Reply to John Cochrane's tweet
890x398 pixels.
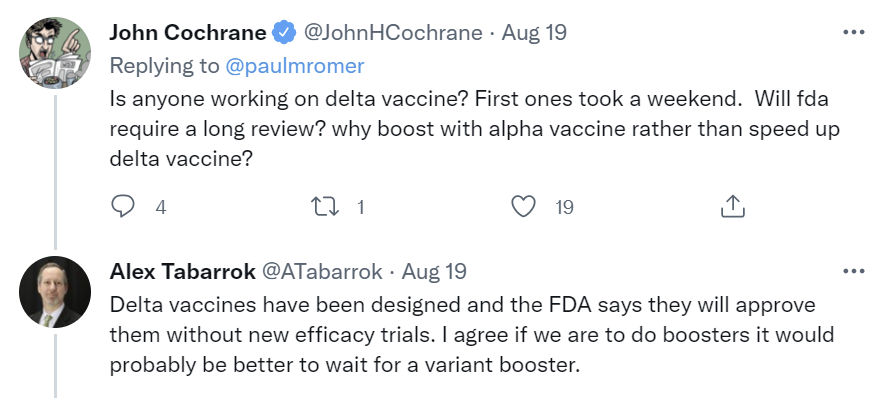(123, 207)
